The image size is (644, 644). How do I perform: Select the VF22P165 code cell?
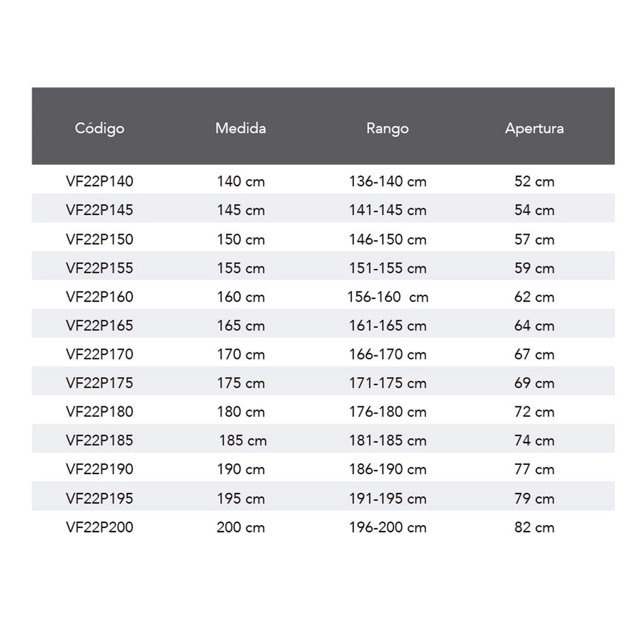(100, 326)
